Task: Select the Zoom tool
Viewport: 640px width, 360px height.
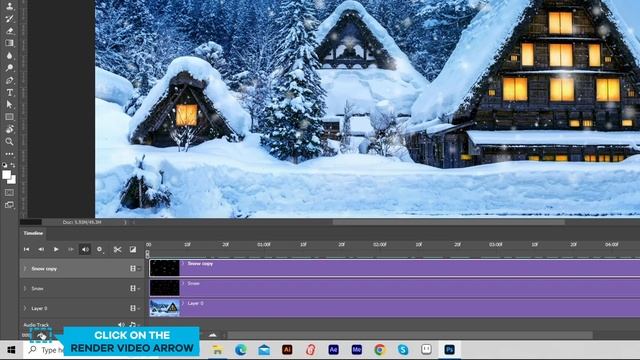Action: coord(9,142)
